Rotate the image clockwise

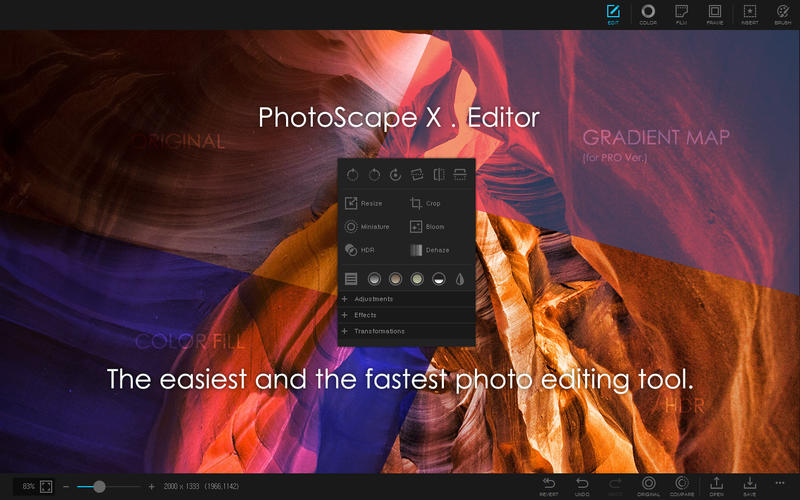pos(374,175)
